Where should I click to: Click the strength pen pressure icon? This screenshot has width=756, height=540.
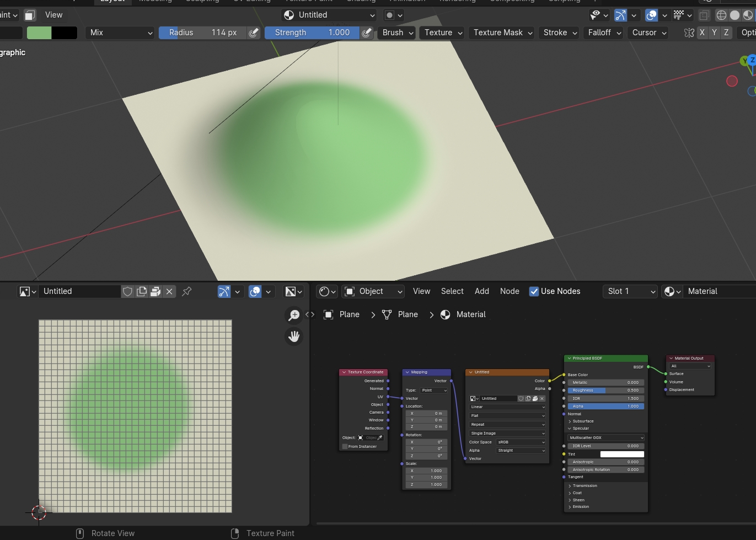[367, 33]
